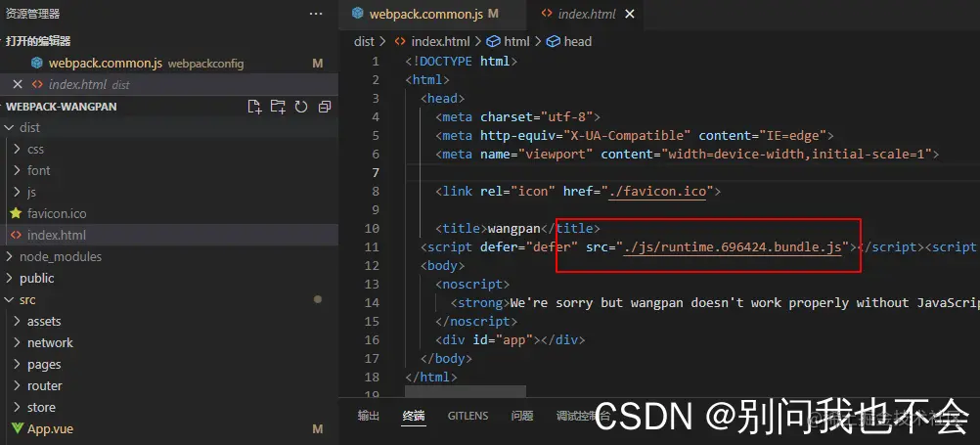Image resolution: width=980 pixels, height=445 pixels.
Task: Open the explorer more actions ellipsis menu
Action: pos(316,14)
